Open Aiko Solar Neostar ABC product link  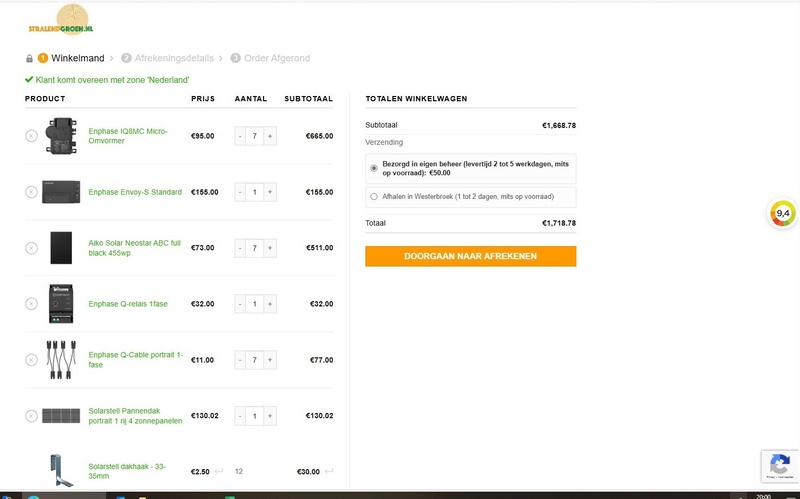[134, 248]
